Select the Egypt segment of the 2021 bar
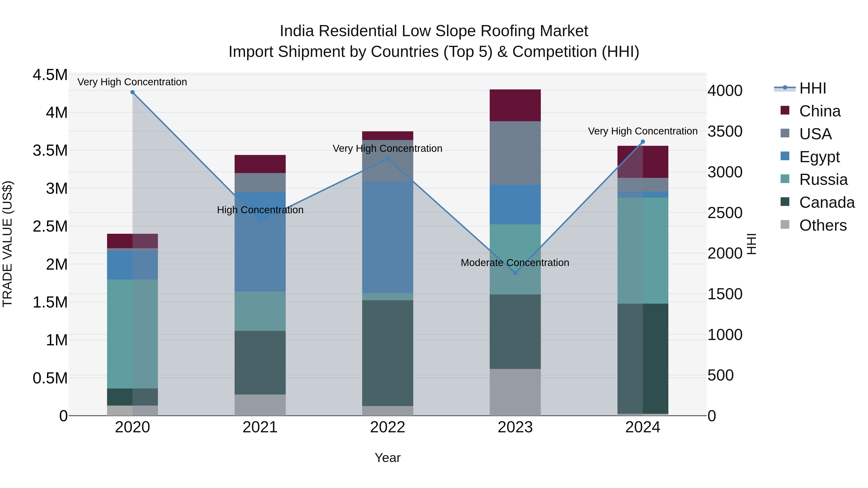 coord(260,242)
